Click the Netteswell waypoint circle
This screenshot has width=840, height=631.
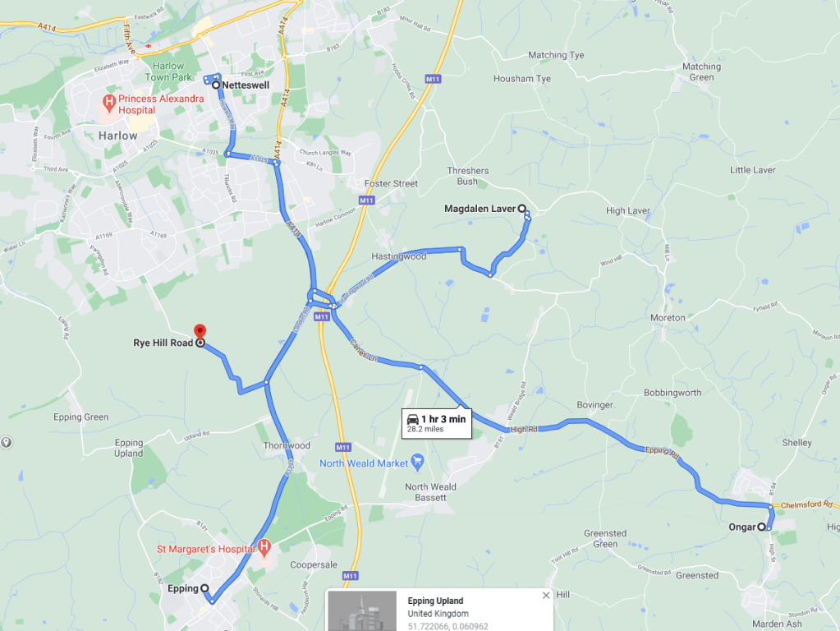point(216,85)
